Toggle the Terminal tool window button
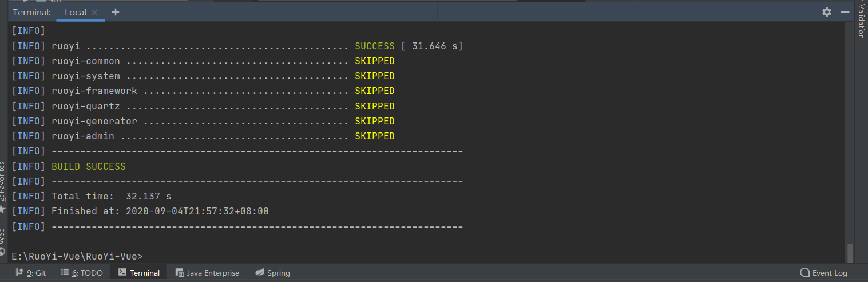The height and width of the screenshot is (282, 868). 139,273
